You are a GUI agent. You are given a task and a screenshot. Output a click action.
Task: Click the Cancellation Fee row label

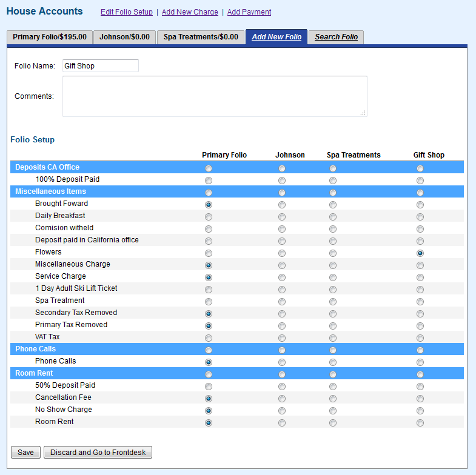click(x=63, y=397)
